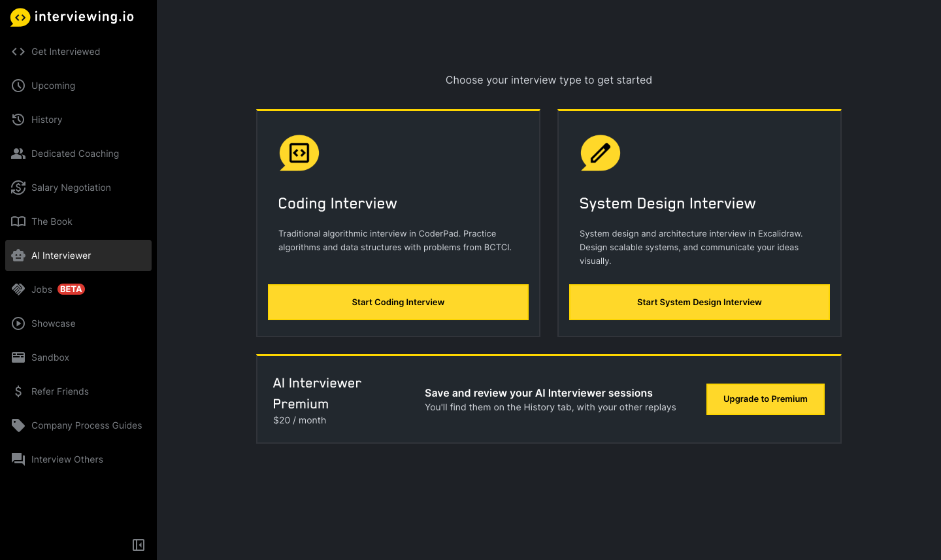The height and width of the screenshot is (560, 941).
Task: Click the Sandbox window icon
Action: [x=18, y=357]
